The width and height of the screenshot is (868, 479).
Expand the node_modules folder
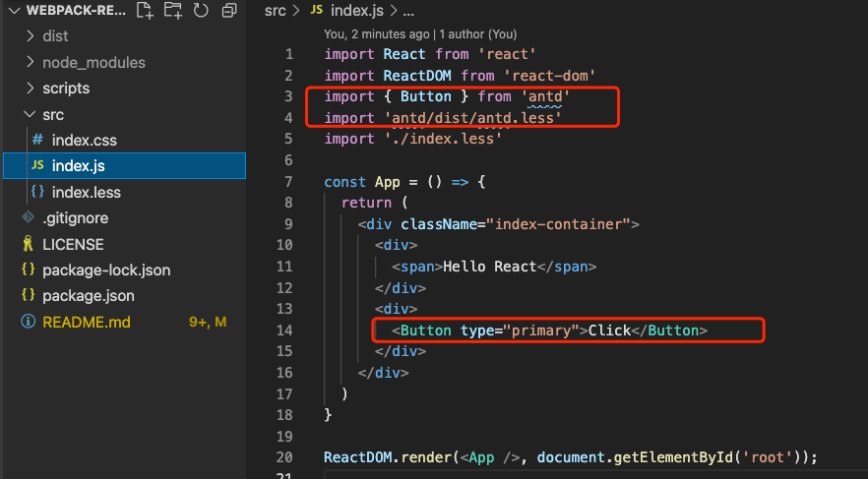point(31,62)
